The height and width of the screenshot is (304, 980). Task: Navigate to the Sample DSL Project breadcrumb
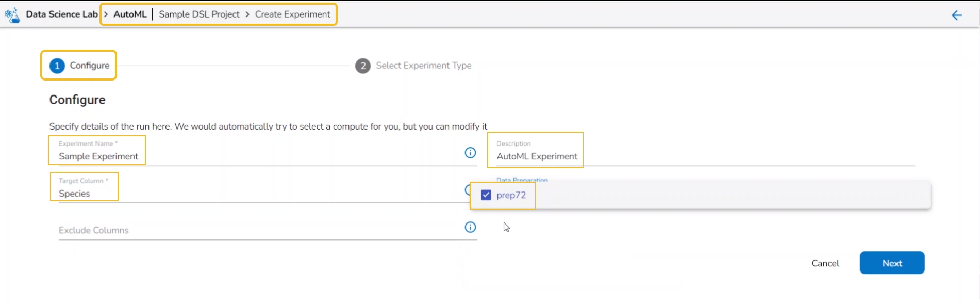[x=199, y=14]
